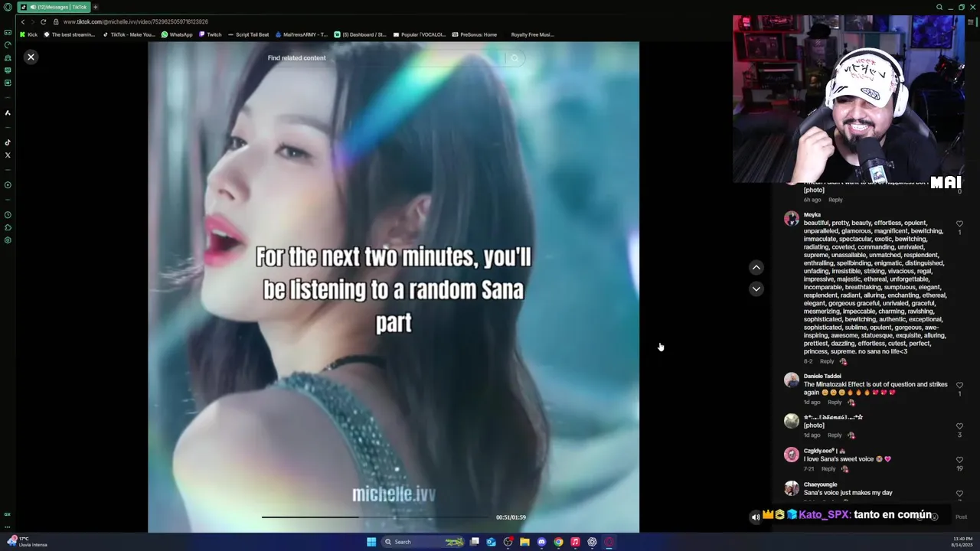Screen dimensions: 980x551
Task: Open OBS Studio from the taskbar
Action: 508,542
